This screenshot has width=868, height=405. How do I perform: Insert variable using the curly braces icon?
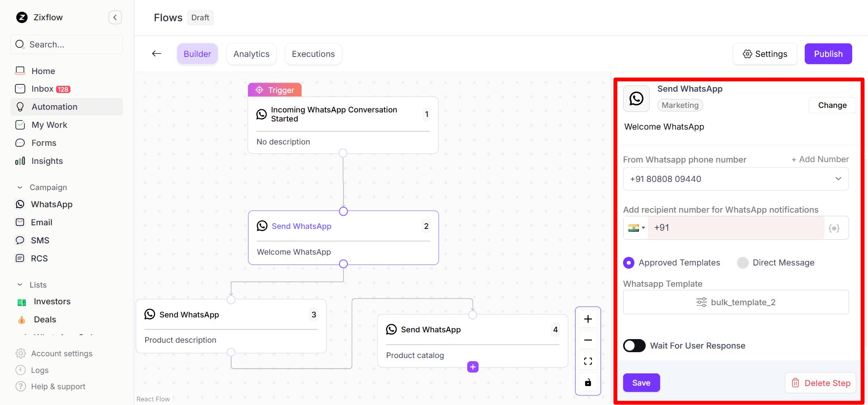pyautogui.click(x=834, y=228)
